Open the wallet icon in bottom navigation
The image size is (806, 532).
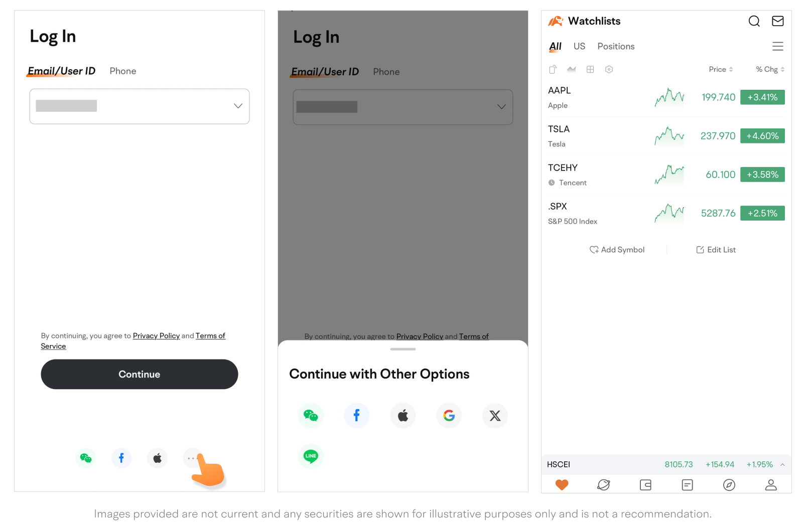click(645, 485)
